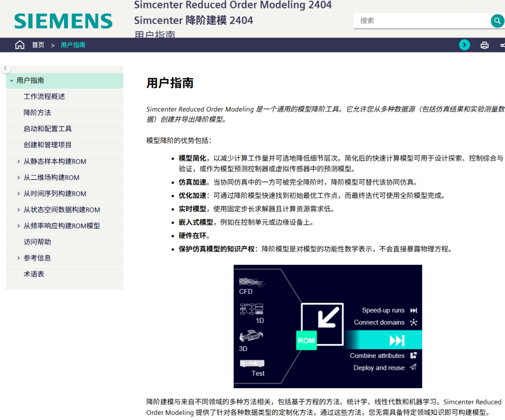Expand the 从状态空间数据构建ROM chevron
The image size is (505, 420).
18,210
